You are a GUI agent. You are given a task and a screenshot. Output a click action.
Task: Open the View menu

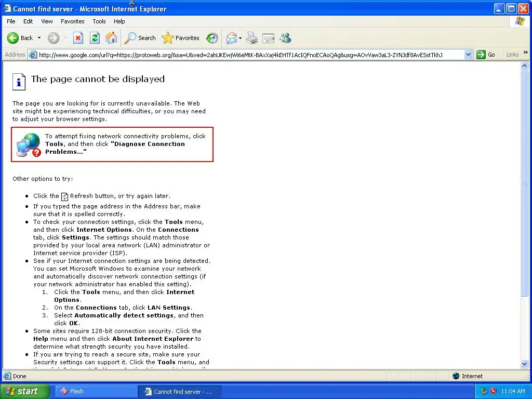coord(47,21)
